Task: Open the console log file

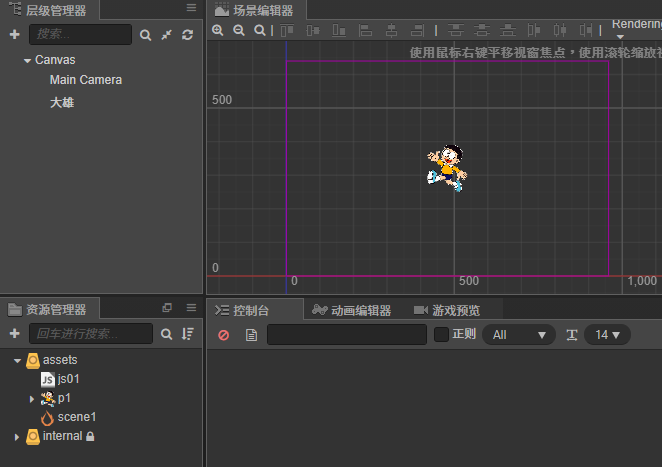Action: pos(251,335)
